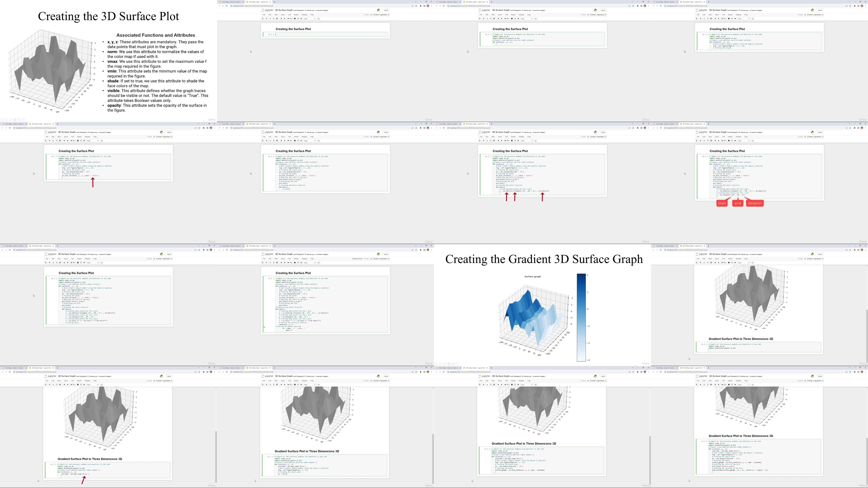In the empty-cell frame, click the bookmark star icon
Screen dimensions: 868x488
tap(416, 6)
